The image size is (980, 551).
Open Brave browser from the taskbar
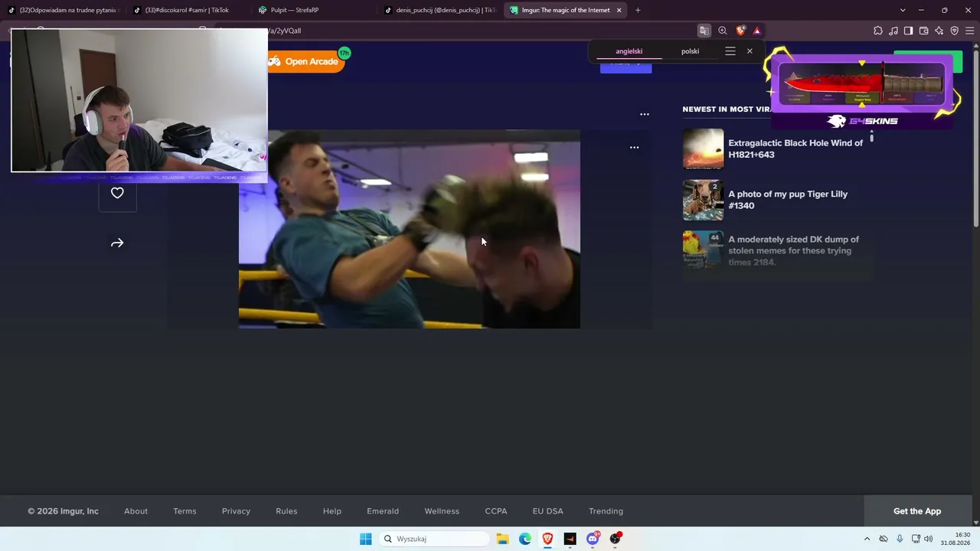[547, 539]
